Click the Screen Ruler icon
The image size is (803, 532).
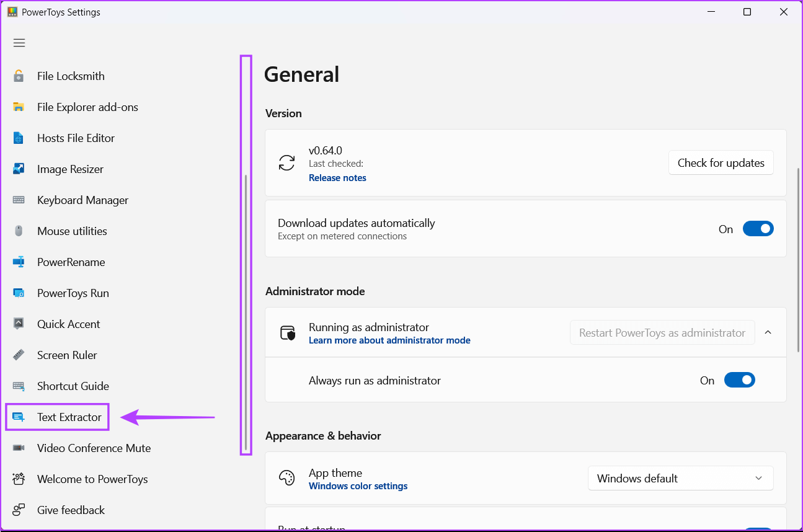pyautogui.click(x=19, y=355)
